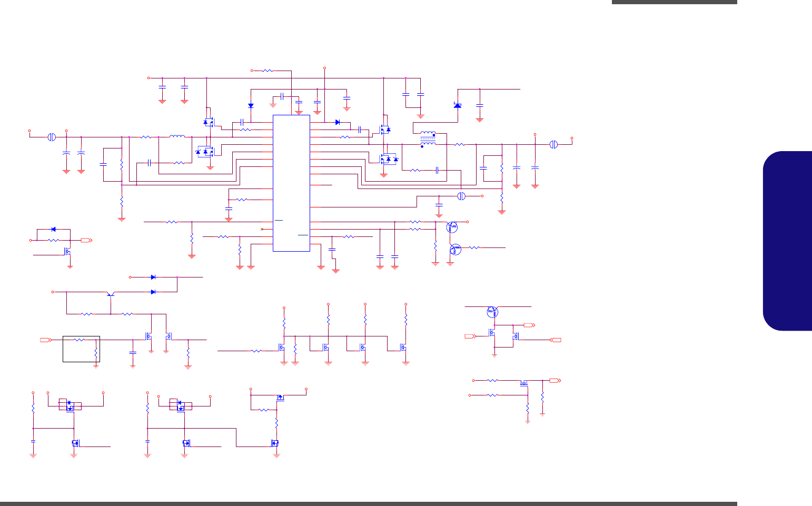This screenshot has height=506, width=812.
Task: Select left dual MOSFET package at bottom
Action: click(70, 406)
